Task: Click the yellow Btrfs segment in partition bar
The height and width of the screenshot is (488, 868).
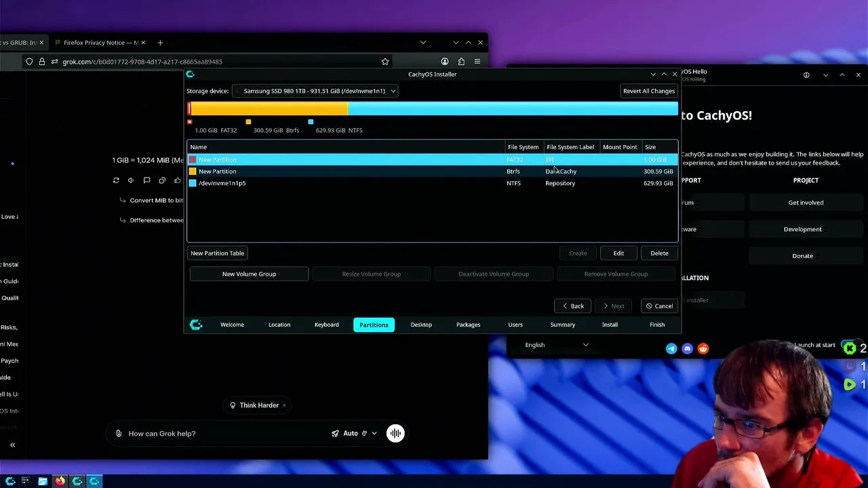Action: 269,108
